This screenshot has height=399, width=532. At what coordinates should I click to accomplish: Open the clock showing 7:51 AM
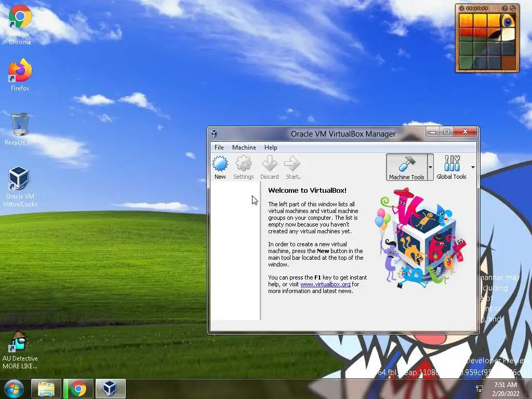point(506,389)
